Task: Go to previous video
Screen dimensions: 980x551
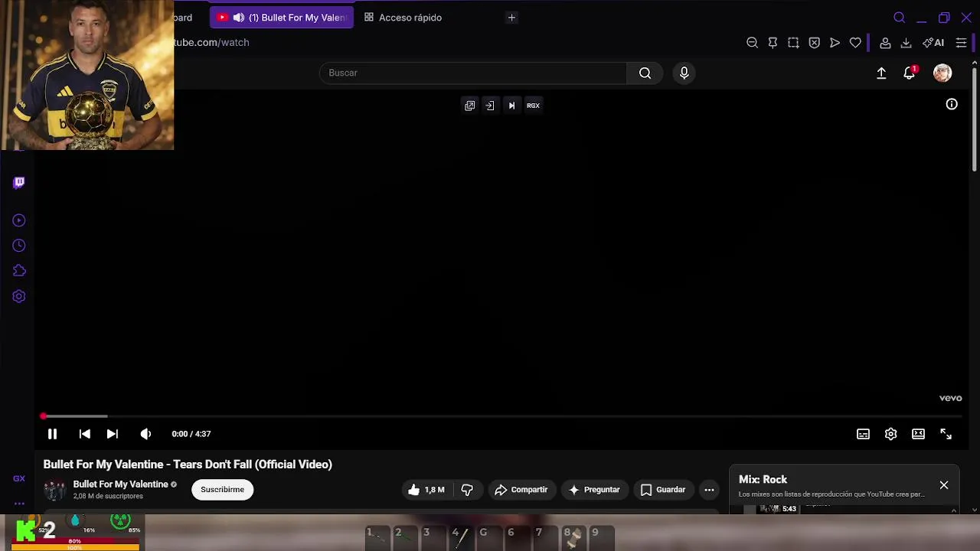Action: 85,434
